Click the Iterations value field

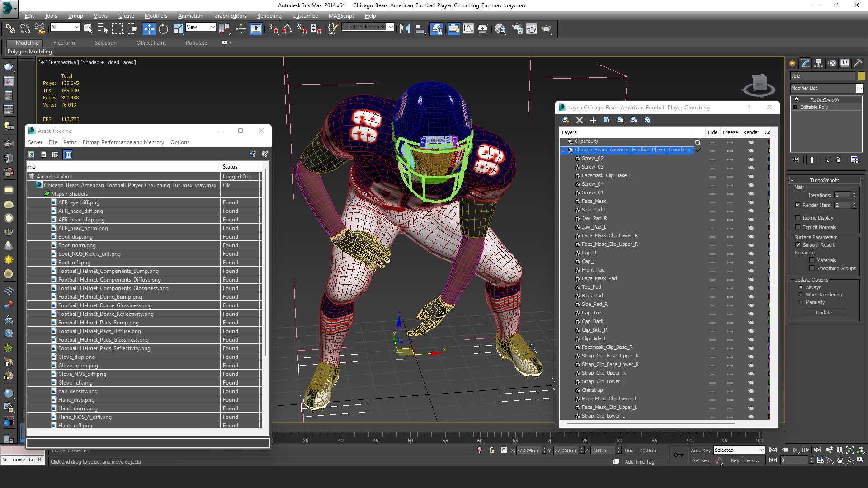843,195
